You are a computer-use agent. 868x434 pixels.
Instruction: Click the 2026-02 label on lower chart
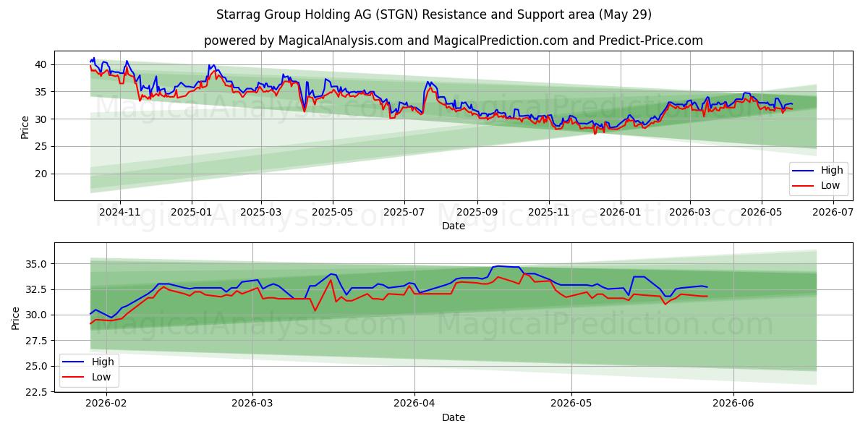(106, 404)
